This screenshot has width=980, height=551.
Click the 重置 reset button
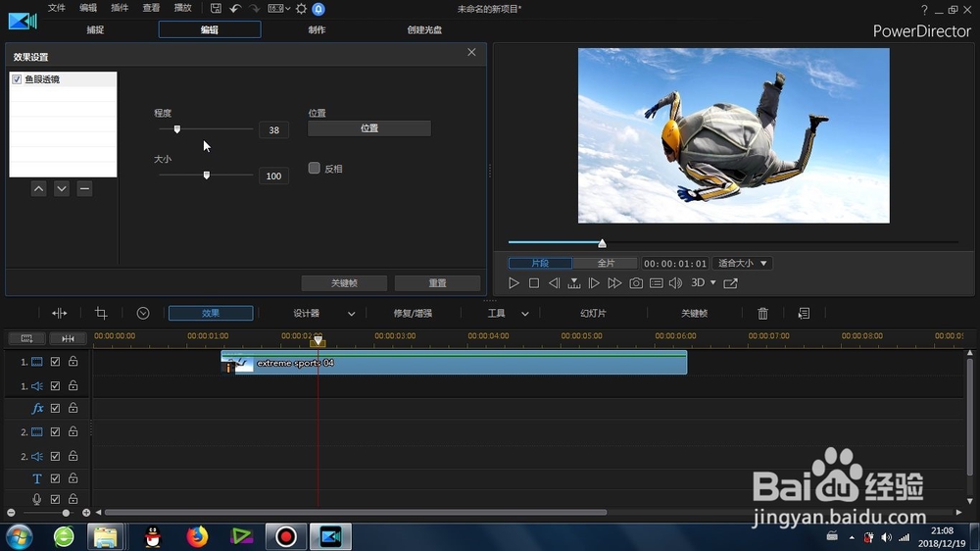pos(437,283)
